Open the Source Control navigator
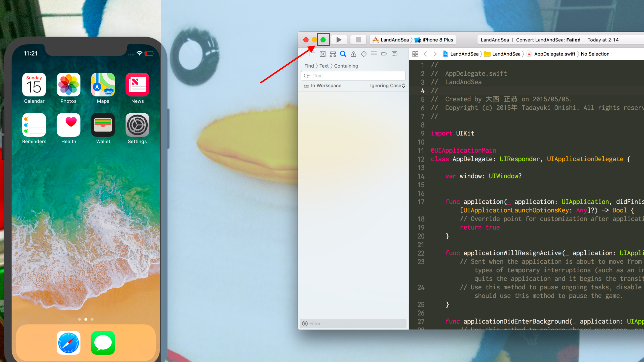 pyautogui.click(x=323, y=54)
